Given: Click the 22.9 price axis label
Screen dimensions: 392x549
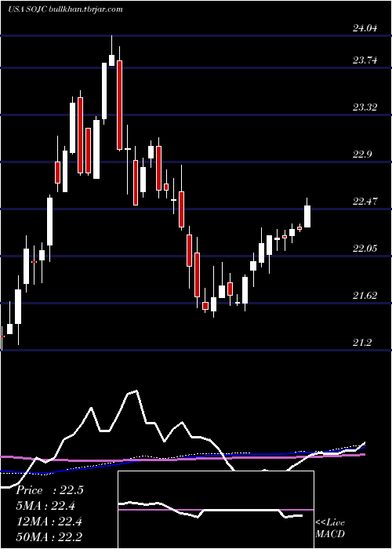Looking at the screenshot, I should tap(362, 155).
